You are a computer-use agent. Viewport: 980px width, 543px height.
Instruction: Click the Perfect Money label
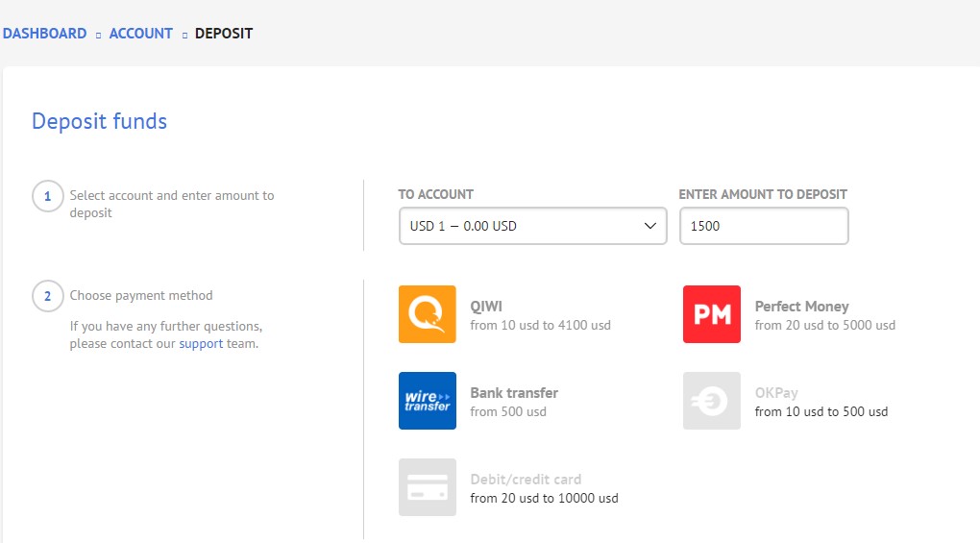[802, 307]
